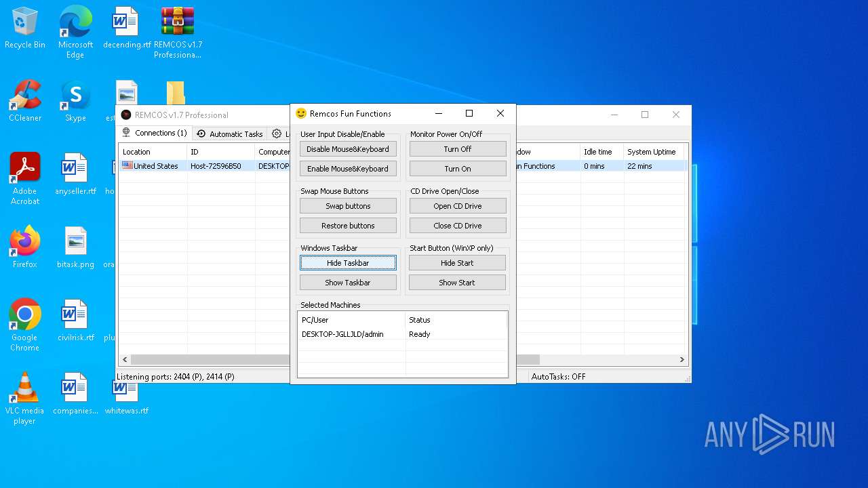
Task: Sort connections by System Uptime column
Action: (x=654, y=152)
